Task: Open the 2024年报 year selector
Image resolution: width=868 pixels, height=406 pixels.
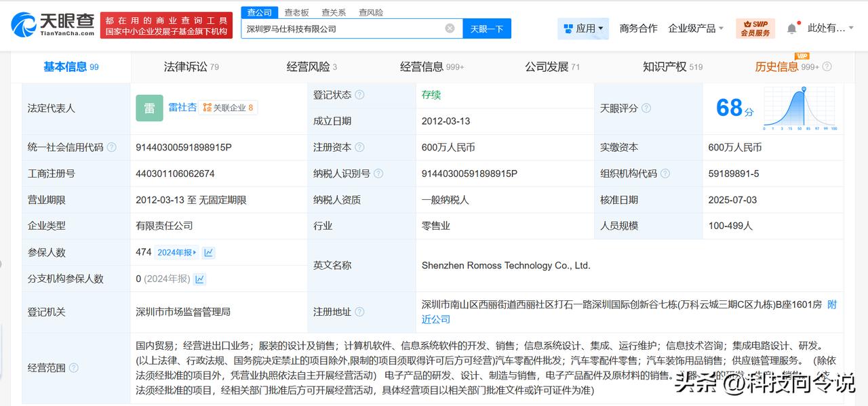Action: 177,253
